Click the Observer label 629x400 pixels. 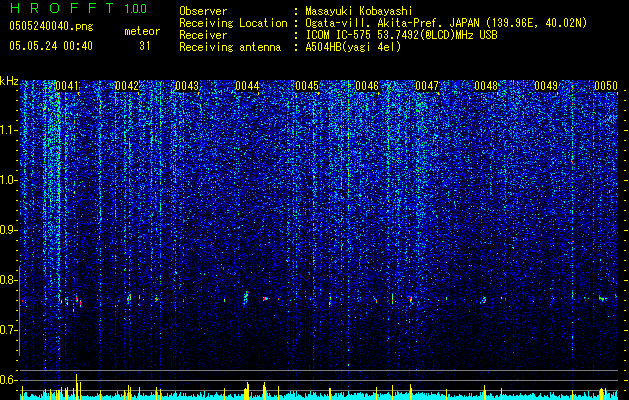(x=203, y=11)
